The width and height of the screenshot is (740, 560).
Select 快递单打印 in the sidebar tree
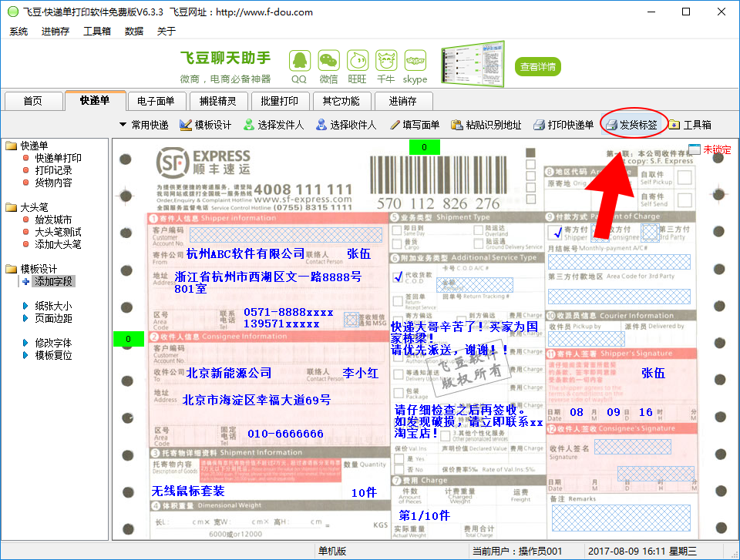58,158
